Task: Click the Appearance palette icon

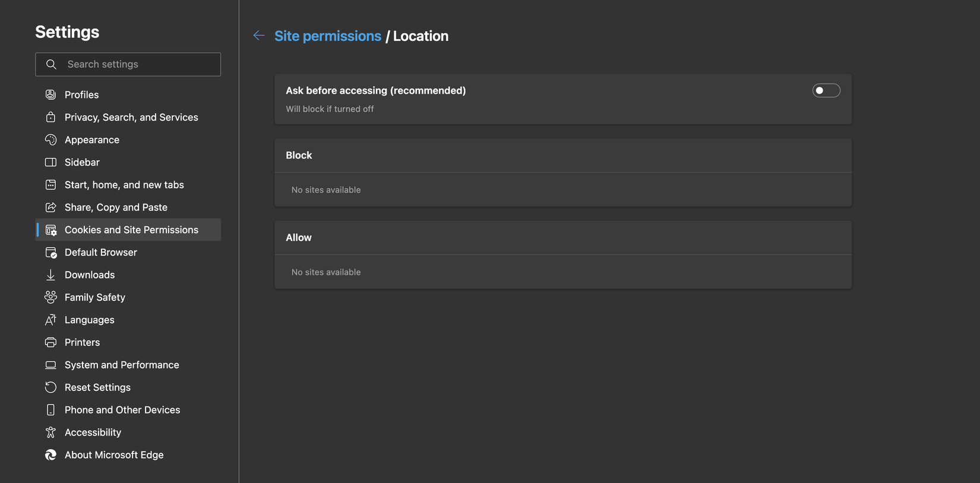Action: 50,140
